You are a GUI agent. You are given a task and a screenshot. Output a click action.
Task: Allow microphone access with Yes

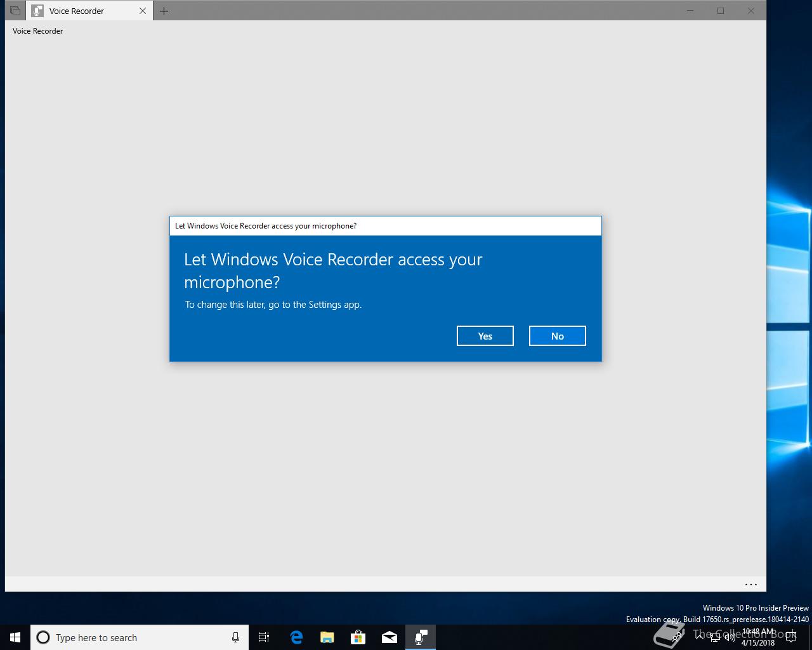click(x=485, y=336)
